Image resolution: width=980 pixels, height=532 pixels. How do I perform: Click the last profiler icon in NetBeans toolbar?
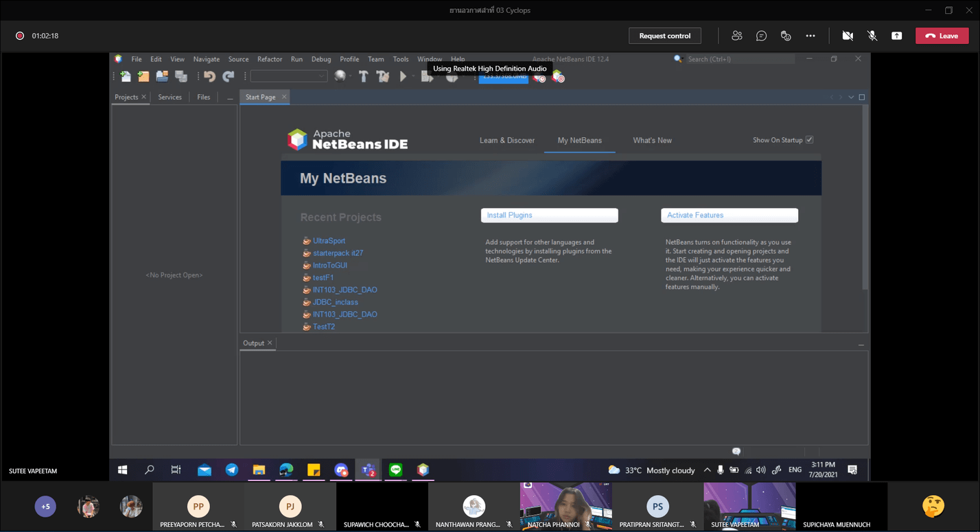(x=558, y=77)
